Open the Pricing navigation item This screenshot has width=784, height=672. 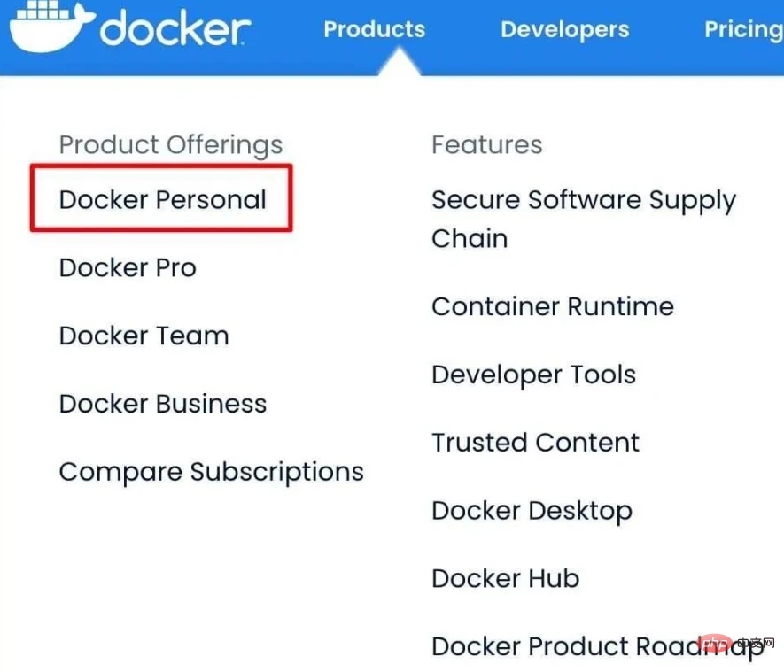tap(743, 29)
